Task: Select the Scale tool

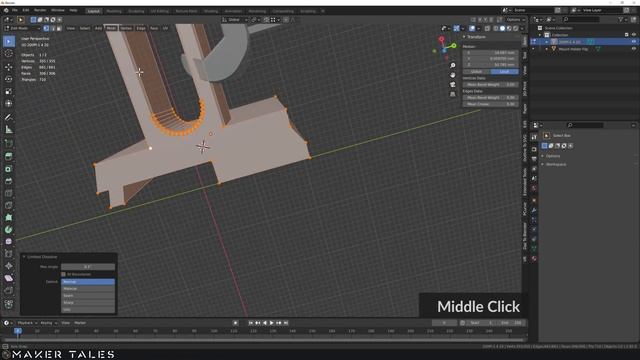Action: 9,91
